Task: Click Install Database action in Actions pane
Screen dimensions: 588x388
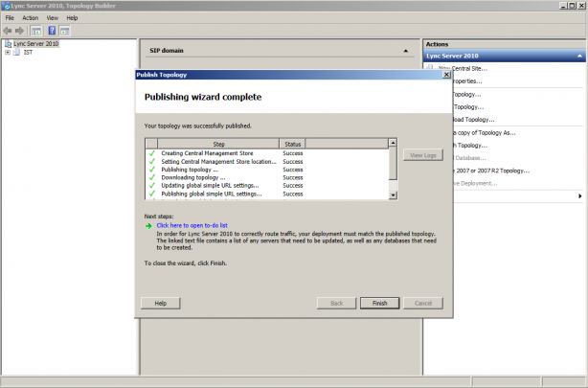Action: point(469,158)
